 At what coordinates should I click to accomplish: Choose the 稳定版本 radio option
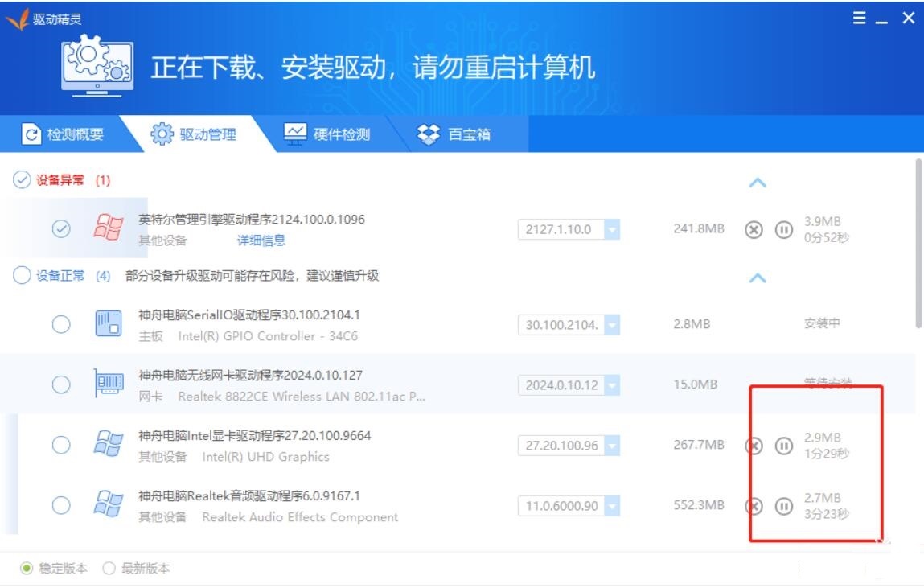click(x=27, y=568)
